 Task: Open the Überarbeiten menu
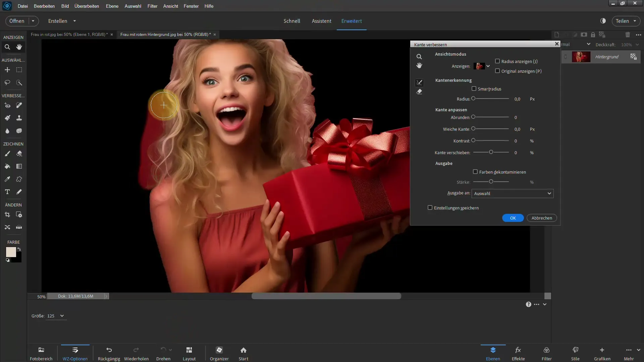click(x=87, y=6)
